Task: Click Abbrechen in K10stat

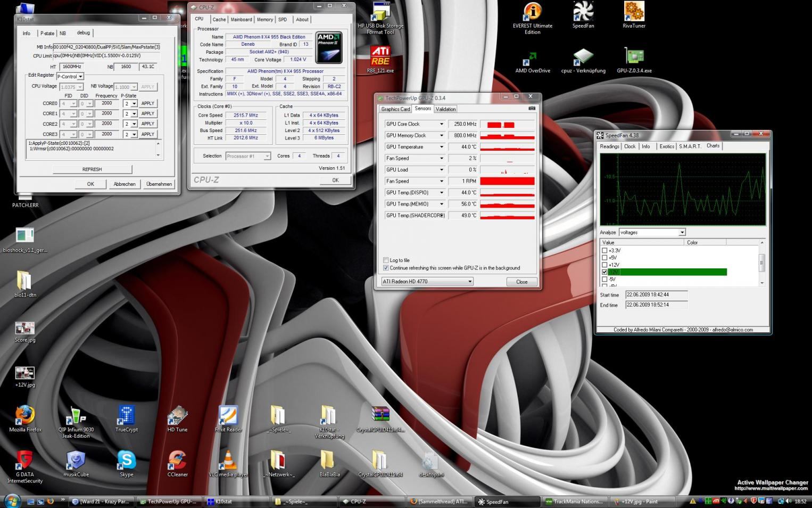Action: coord(125,184)
